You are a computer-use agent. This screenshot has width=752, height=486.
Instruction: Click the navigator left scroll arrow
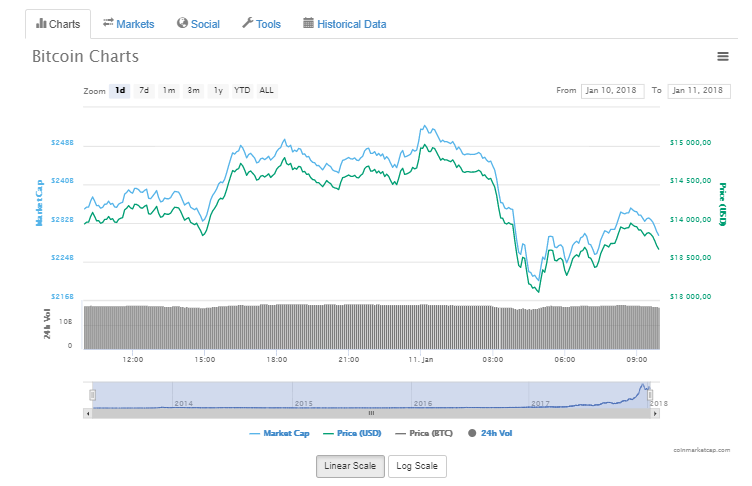tap(88, 413)
